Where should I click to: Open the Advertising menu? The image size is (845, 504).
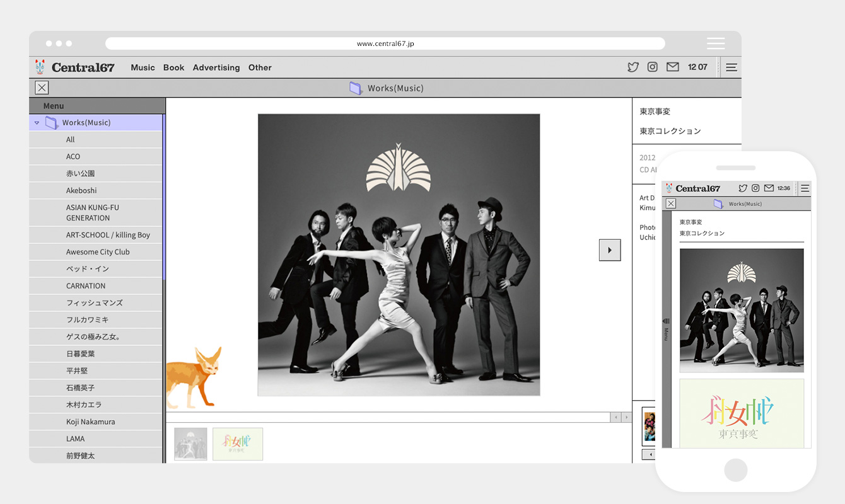pos(216,67)
